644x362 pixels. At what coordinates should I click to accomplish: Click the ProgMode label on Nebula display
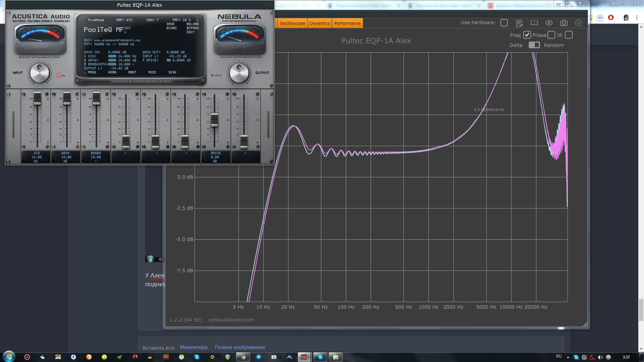(96, 20)
